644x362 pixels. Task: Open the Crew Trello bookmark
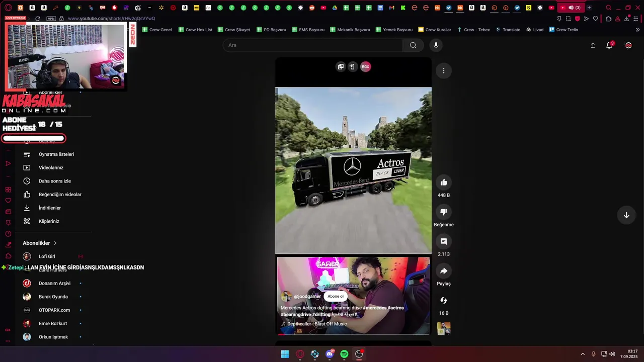[563, 30]
